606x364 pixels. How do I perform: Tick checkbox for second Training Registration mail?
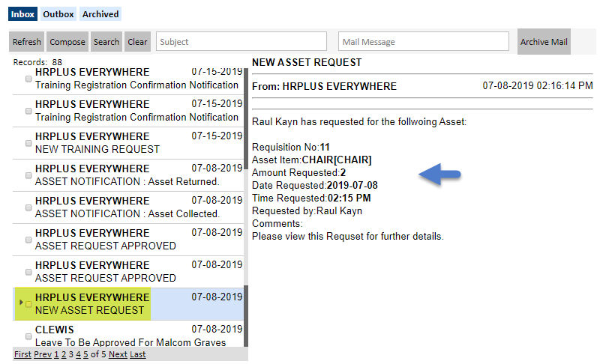[x=28, y=111]
